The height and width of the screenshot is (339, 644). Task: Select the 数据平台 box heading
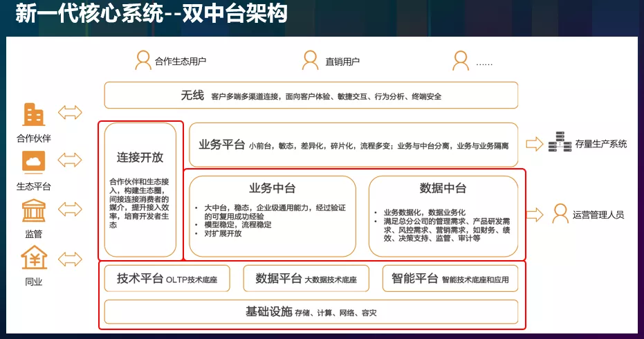(x=279, y=279)
